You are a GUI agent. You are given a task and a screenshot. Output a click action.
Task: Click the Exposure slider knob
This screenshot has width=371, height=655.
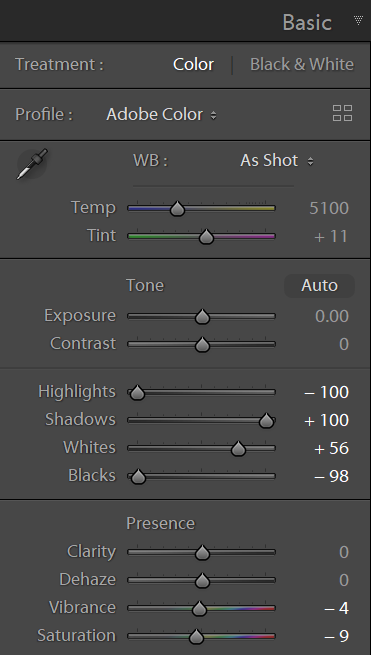coord(202,317)
